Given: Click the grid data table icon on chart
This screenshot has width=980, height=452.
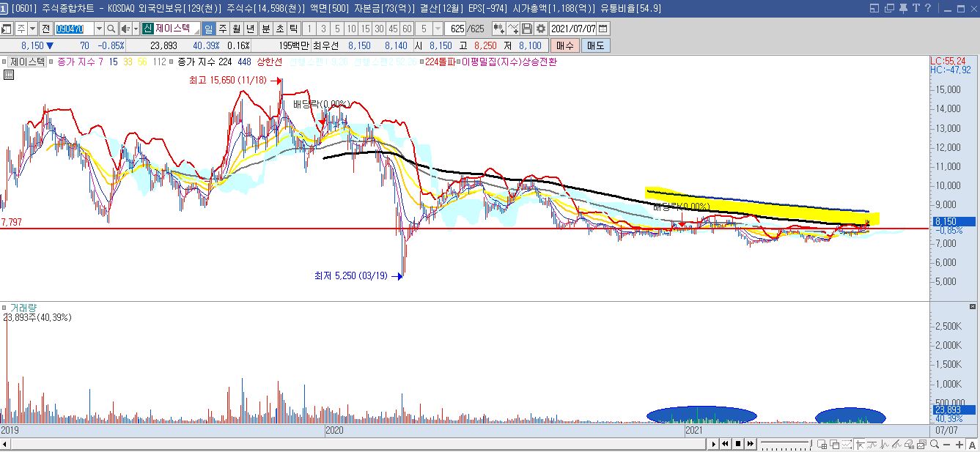Looking at the screenshot, I should (x=9, y=74).
